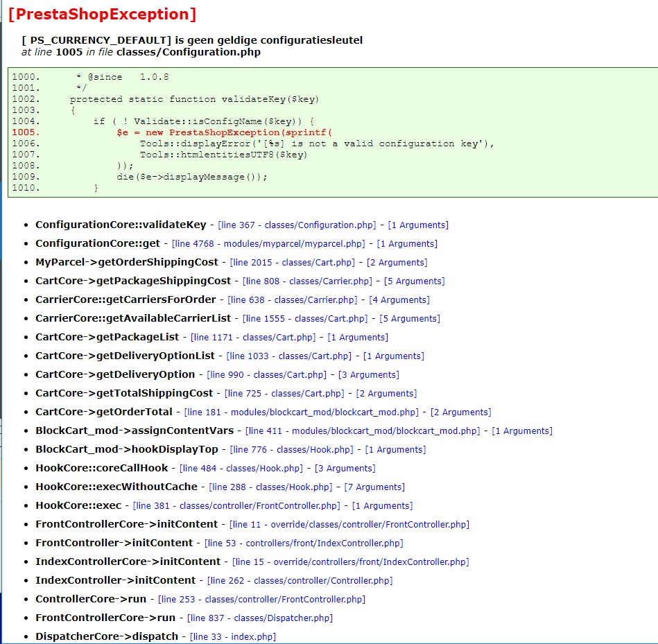The width and height of the screenshot is (658, 644).
Task: Expand the 4 Arguments of CarrierCore::getCarriersForOrder
Action: (399, 300)
